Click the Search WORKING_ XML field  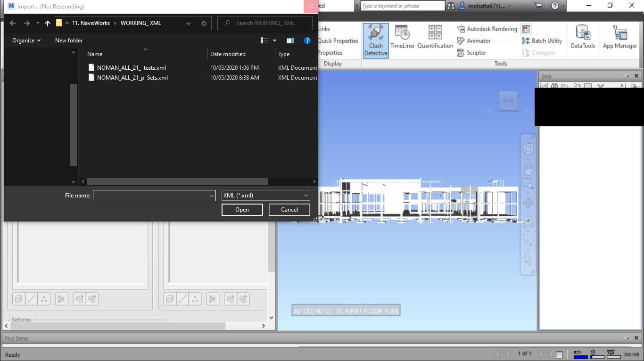[x=265, y=23]
